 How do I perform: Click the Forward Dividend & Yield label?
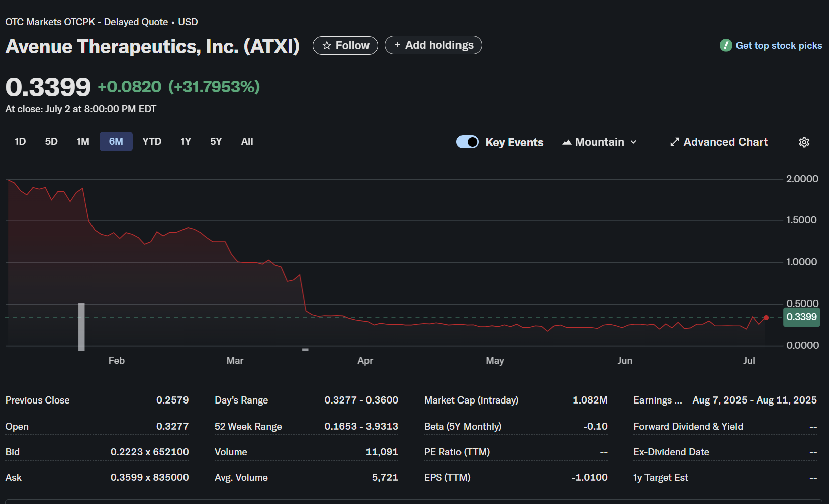coord(688,427)
